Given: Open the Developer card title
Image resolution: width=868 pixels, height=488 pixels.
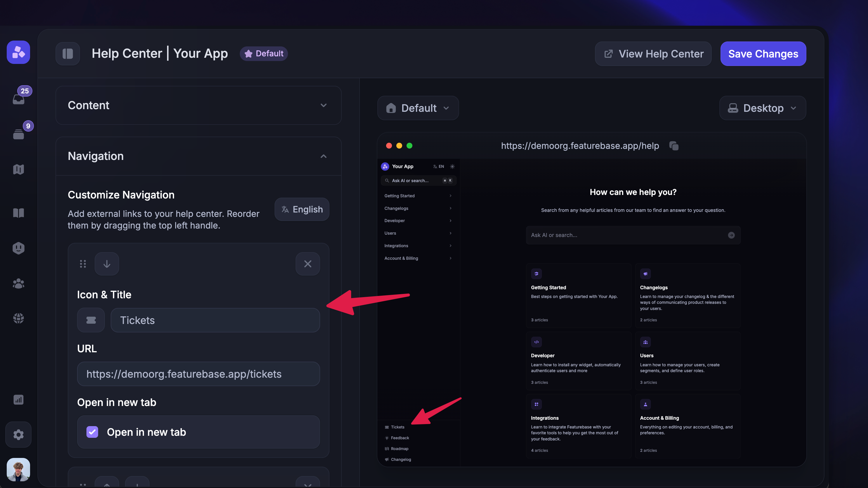Looking at the screenshot, I should pos(543,355).
